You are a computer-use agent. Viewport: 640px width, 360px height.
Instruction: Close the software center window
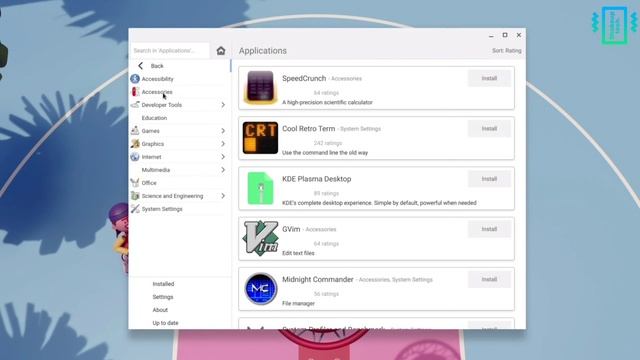click(x=519, y=35)
